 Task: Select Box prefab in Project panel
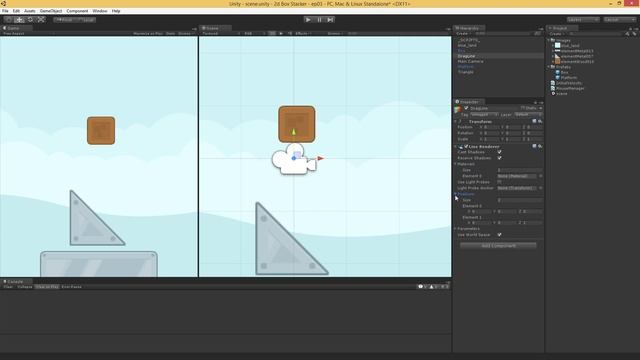coord(564,72)
